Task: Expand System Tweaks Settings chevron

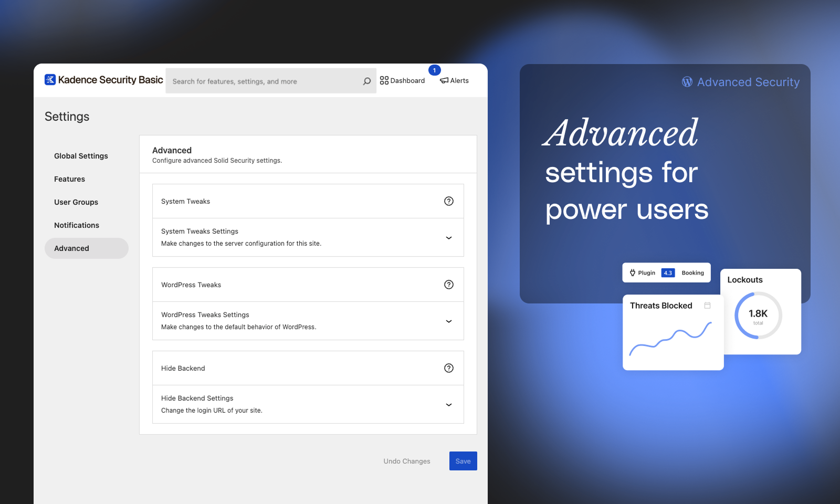Action: tap(449, 238)
